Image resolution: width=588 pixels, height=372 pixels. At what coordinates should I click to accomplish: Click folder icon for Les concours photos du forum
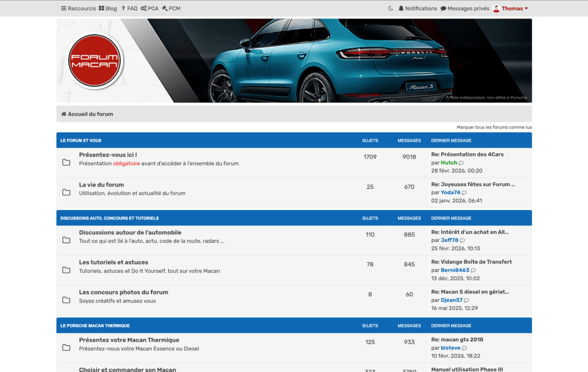pyautogui.click(x=66, y=300)
